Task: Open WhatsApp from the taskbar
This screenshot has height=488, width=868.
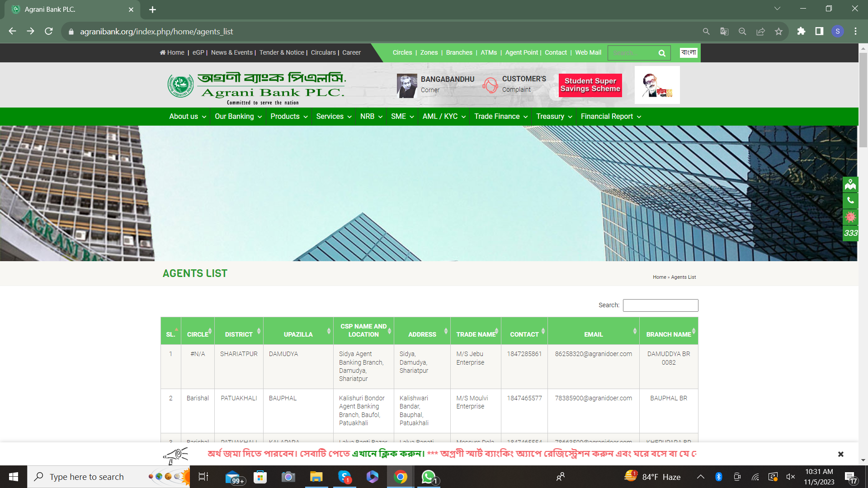Action: click(429, 477)
